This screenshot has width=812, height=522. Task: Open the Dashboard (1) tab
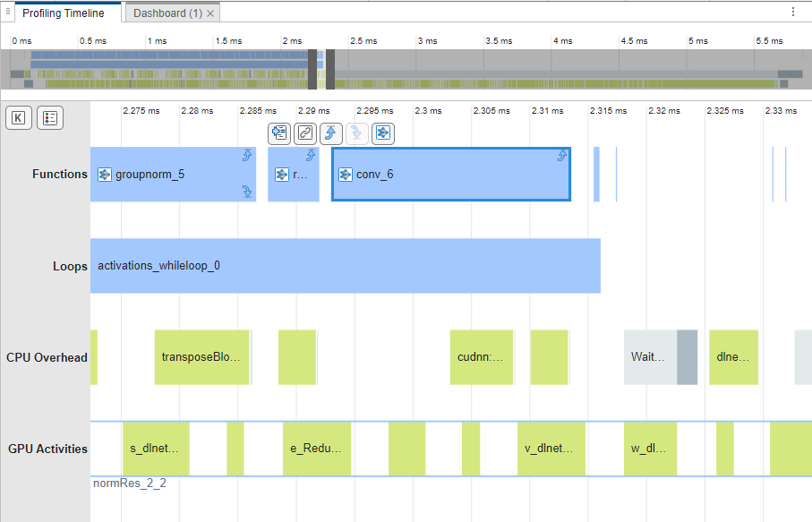(x=167, y=13)
